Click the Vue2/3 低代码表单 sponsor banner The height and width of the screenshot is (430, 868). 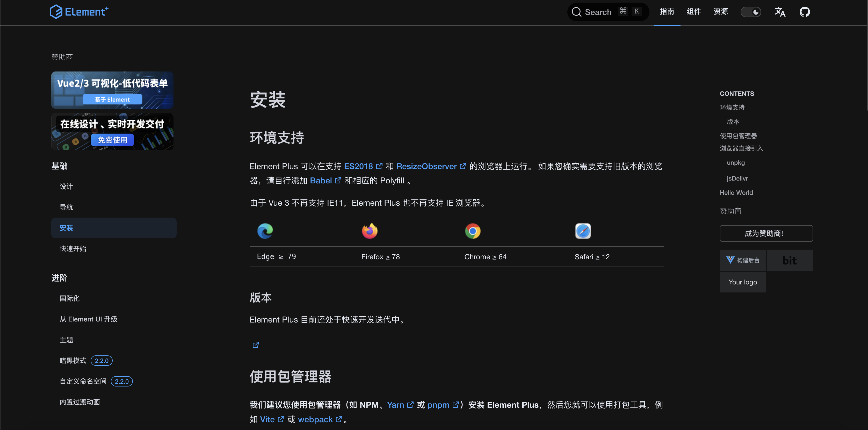pyautogui.click(x=112, y=90)
